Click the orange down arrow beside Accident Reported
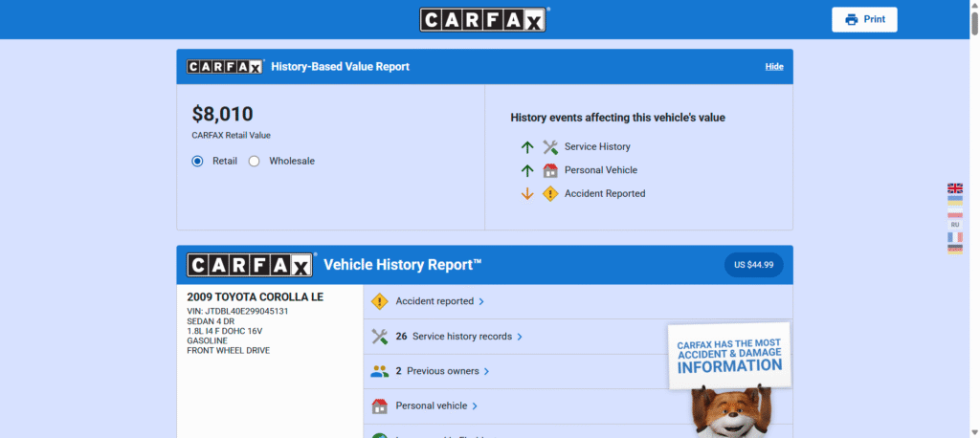 click(527, 194)
